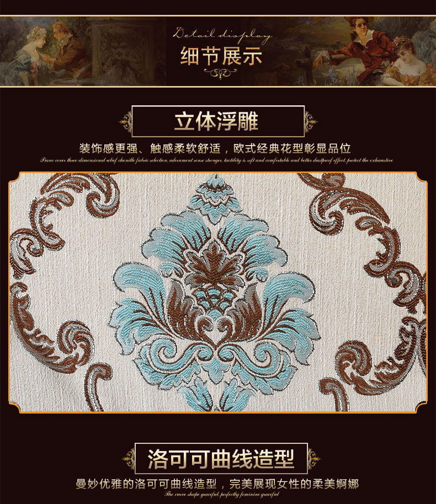Click the gold flourish under 细节展示
Viewport: 436px width, 504px height.
pos(220,73)
